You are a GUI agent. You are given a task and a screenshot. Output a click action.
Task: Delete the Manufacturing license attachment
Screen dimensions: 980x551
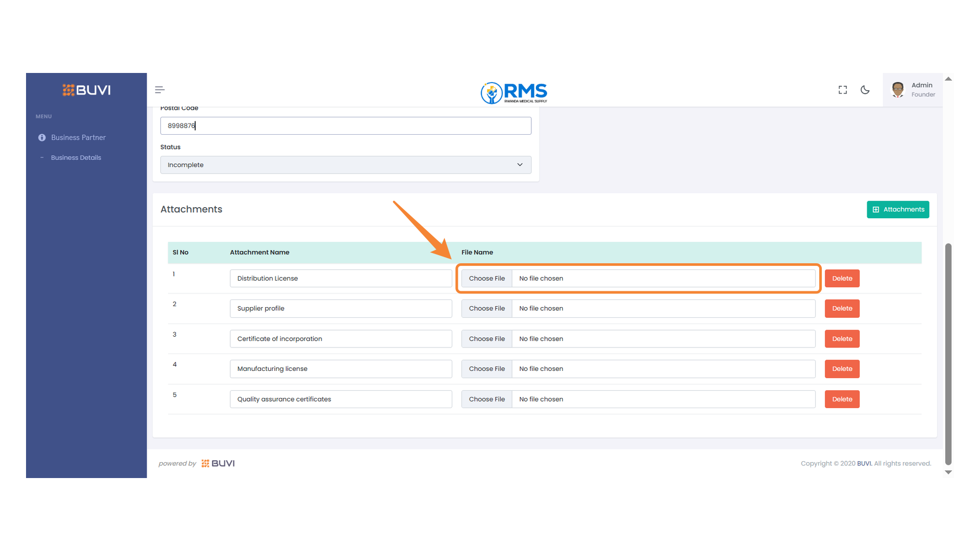point(842,368)
